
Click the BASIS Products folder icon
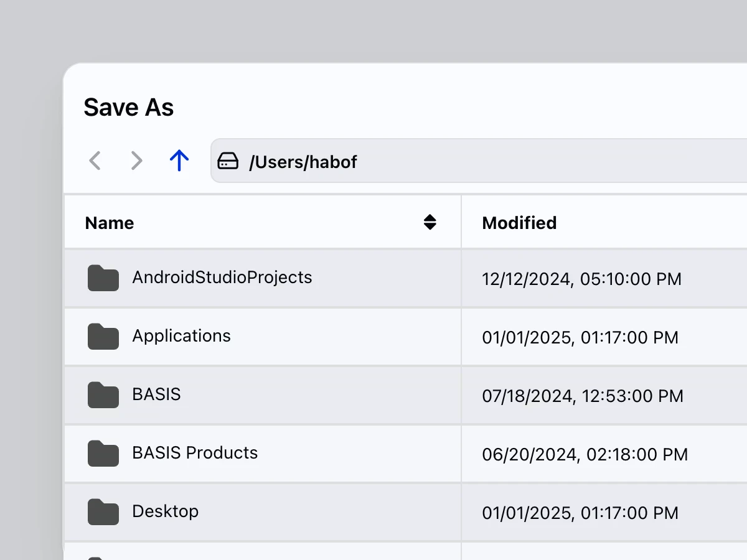pos(103,454)
